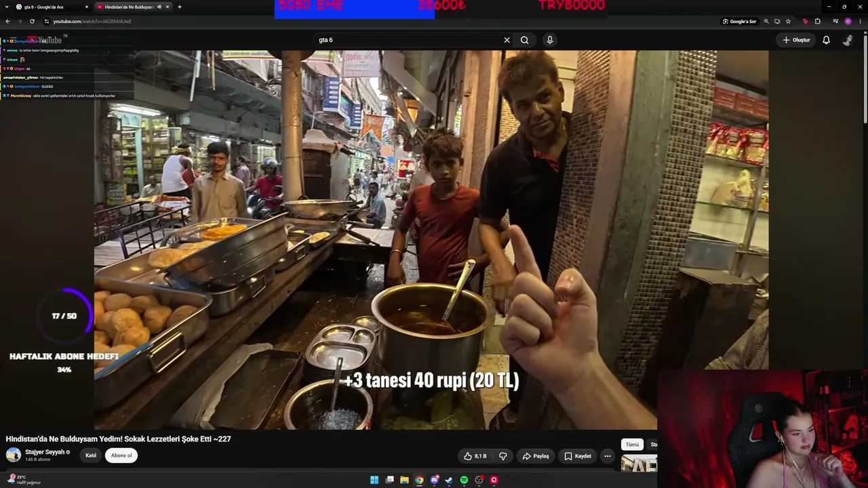Open Spotify from the taskbar
Screen dimensions: 868x488
(x=464, y=480)
